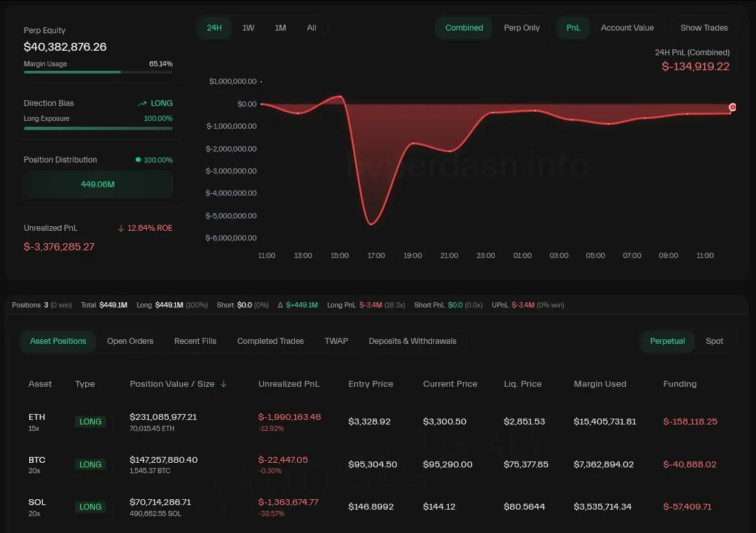Screen dimensions: 756x533
Task: Click the Long PnL $-3.4M summary value
Action: (370, 305)
